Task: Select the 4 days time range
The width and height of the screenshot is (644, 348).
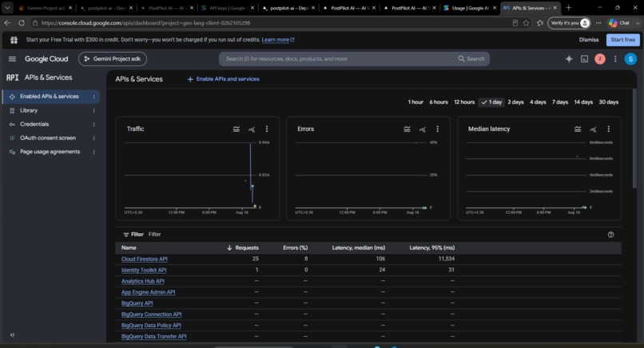Action: coord(538,102)
